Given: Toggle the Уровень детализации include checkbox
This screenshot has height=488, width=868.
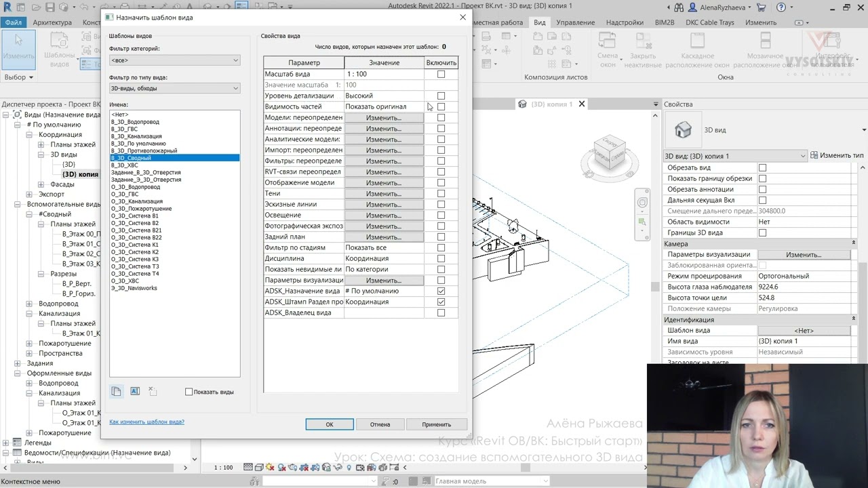Looking at the screenshot, I should tap(441, 96).
